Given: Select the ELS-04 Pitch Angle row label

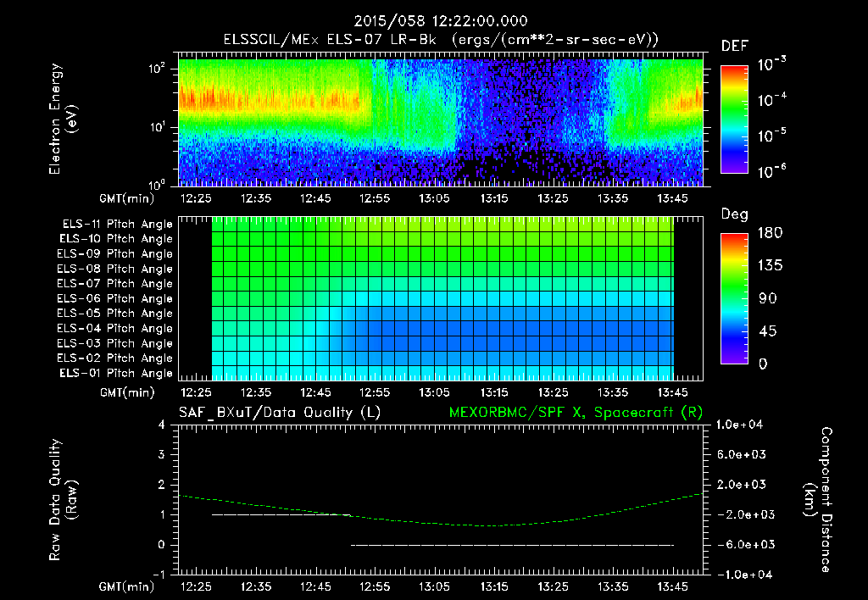Looking at the screenshot, I should point(115,328).
